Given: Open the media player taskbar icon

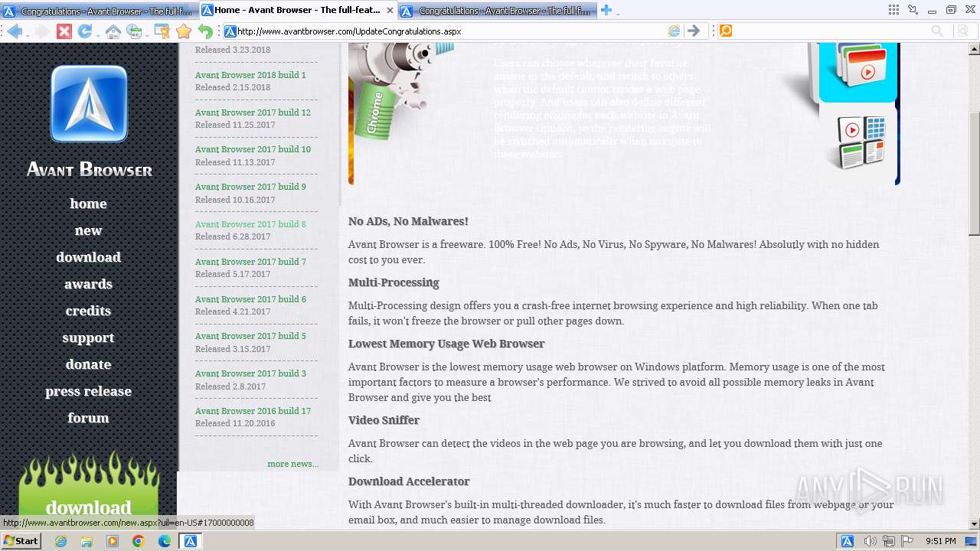Looking at the screenshot, I should click(113, 541).
